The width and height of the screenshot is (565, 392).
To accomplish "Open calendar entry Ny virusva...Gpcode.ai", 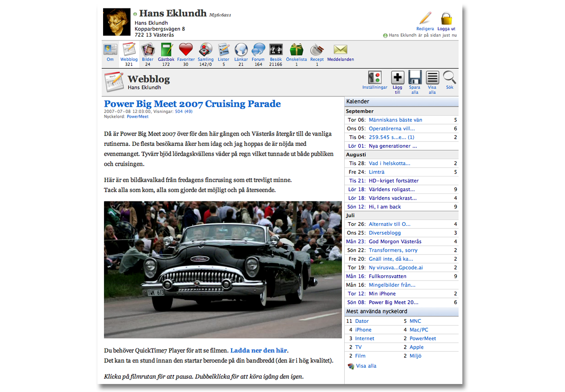I will [x=396, y=268].
